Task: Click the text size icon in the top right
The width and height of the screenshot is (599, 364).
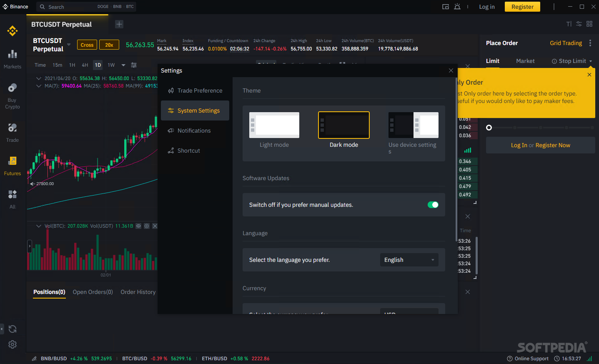Action: point(569,24)
